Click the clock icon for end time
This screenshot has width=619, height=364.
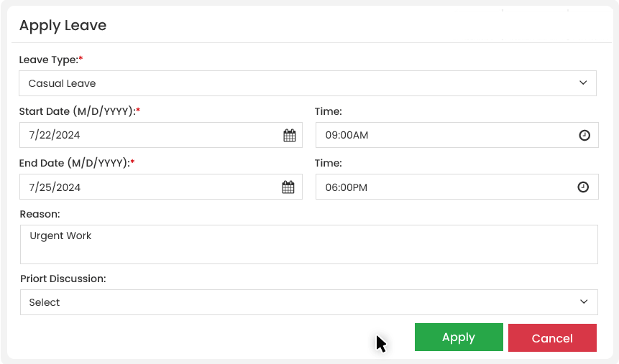583,187
